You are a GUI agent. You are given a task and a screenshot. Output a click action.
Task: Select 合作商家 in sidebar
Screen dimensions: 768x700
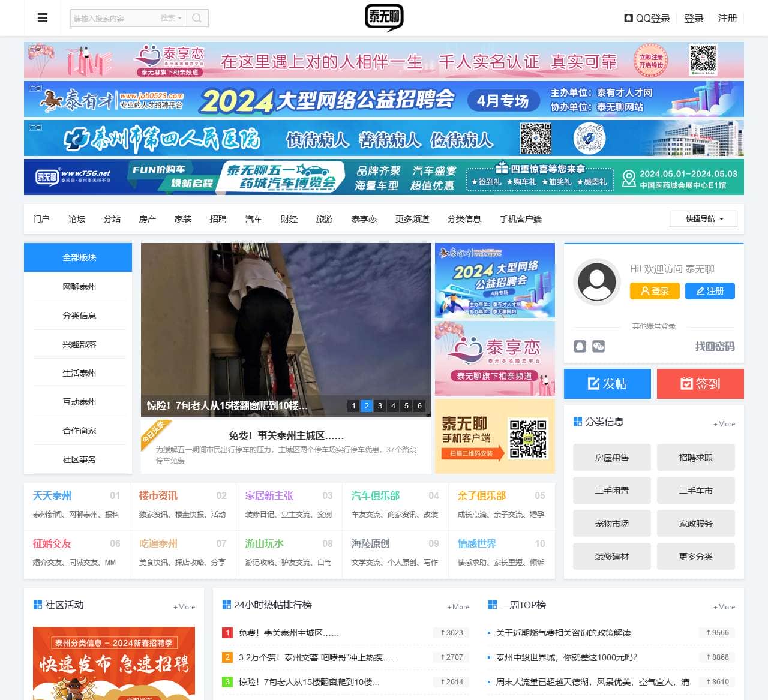click(x=79, y=431)
